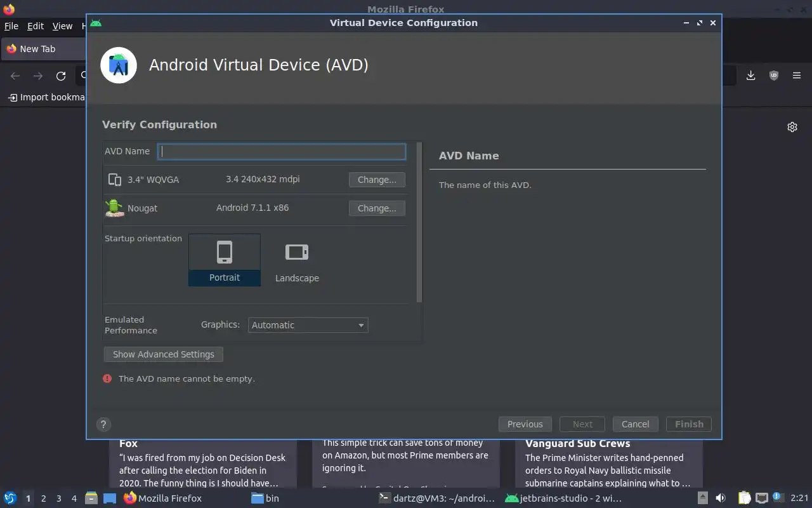
Task: Switch to bin folder taskbar item
Action: tap(265, 498)
